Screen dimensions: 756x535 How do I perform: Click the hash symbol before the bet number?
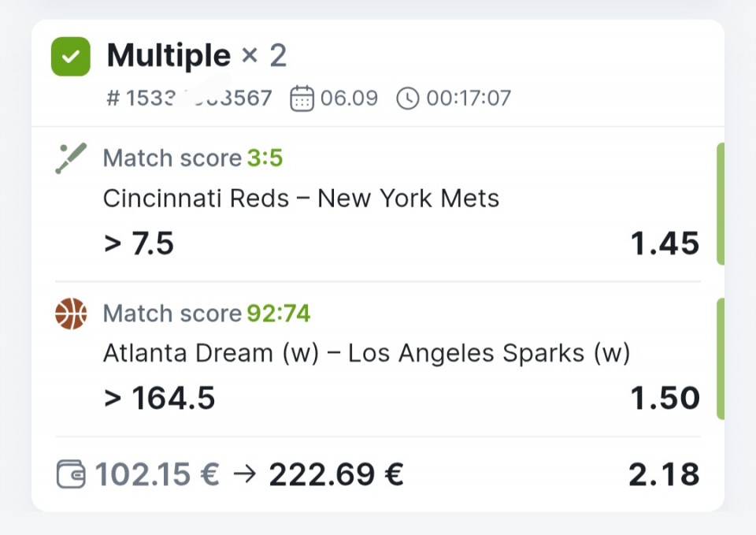click(x=113, y=98)
